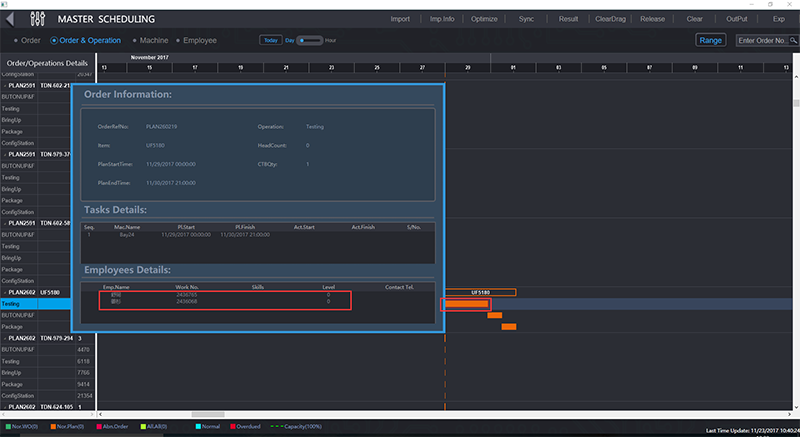Collapse the PLAN2501 TDN-602-58 order group
This screenshot has width=800, height=437.
click(5, 223)
